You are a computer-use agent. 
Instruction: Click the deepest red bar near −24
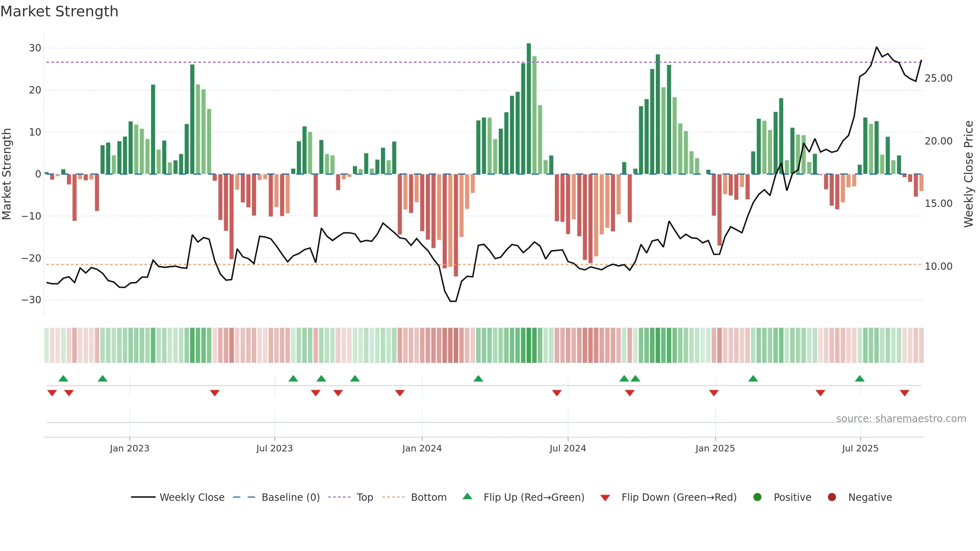tap(456, 225)
